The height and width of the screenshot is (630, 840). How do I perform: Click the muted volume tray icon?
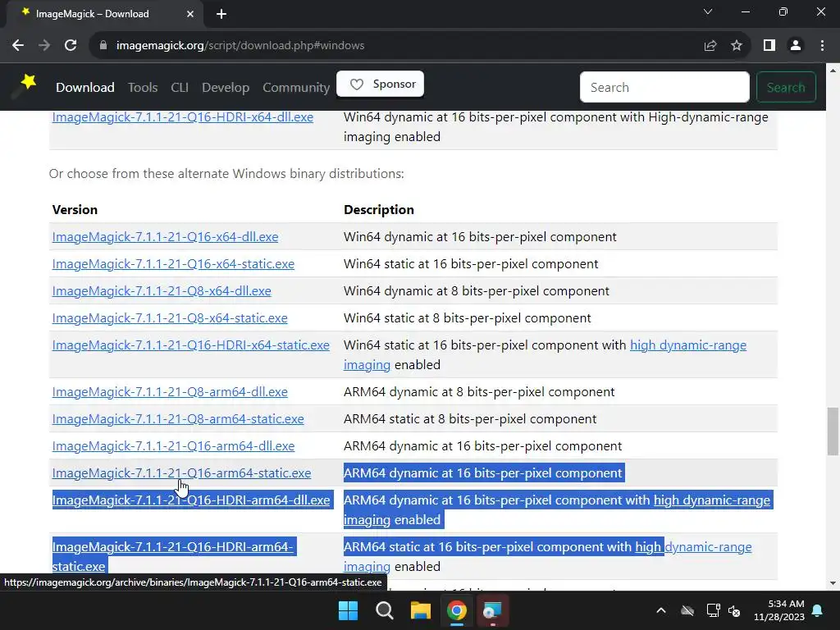(734, 610)
